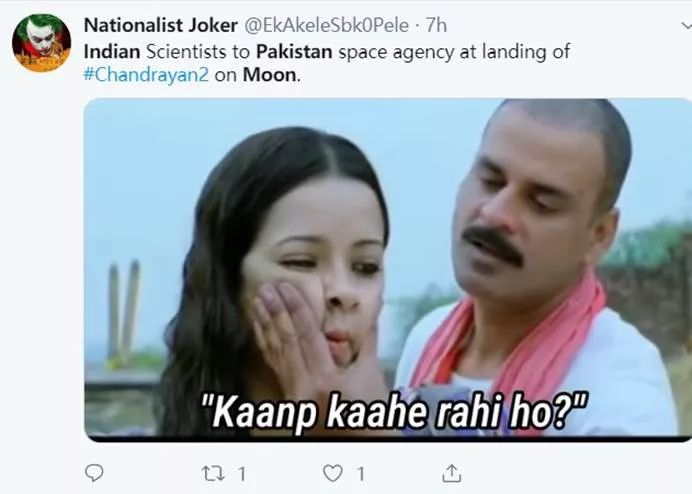Viewport: 692px width, 494px height.
Task: Click the bold word Moon in tweet
Action: point(270,75)
